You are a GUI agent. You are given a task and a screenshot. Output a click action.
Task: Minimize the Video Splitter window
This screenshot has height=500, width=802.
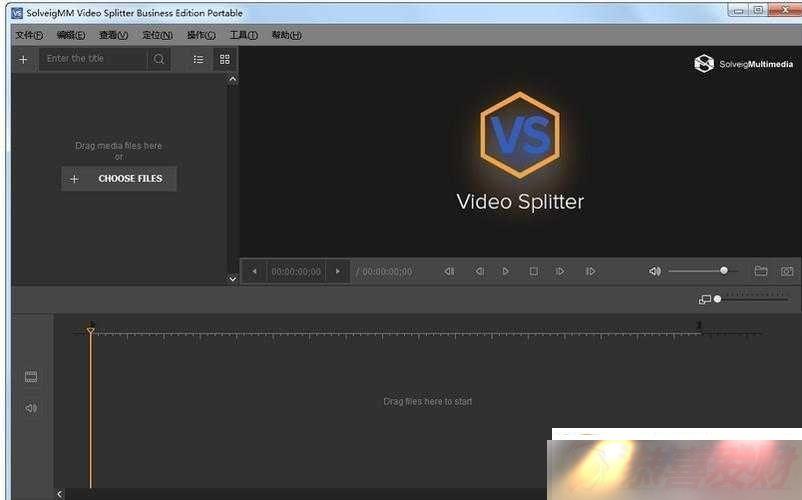[x=738, y=11]
